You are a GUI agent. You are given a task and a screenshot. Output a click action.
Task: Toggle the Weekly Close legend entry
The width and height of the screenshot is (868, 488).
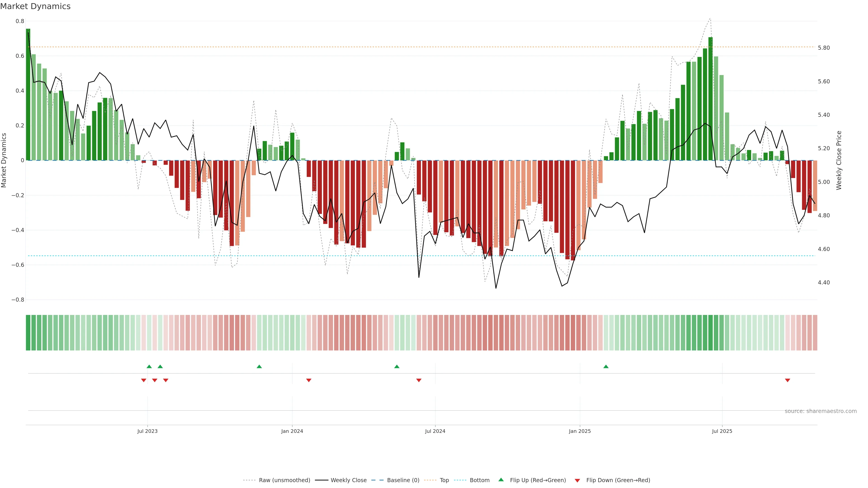348,480
